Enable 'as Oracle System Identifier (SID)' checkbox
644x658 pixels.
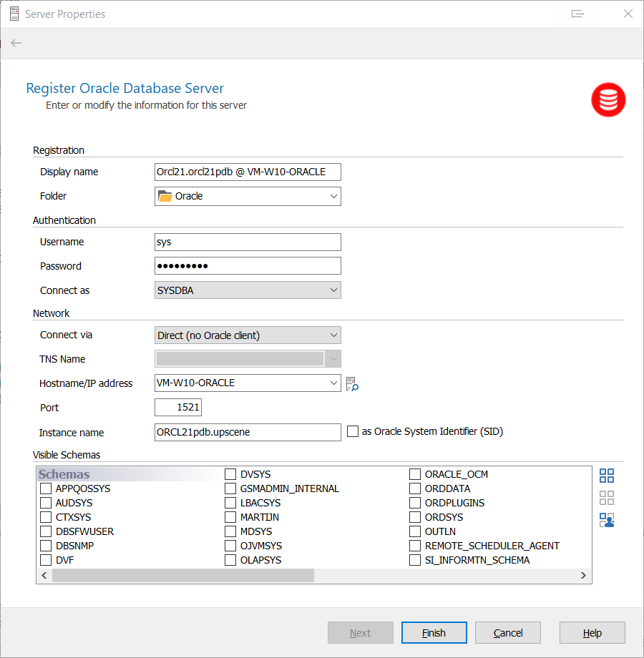click(353, 431)
